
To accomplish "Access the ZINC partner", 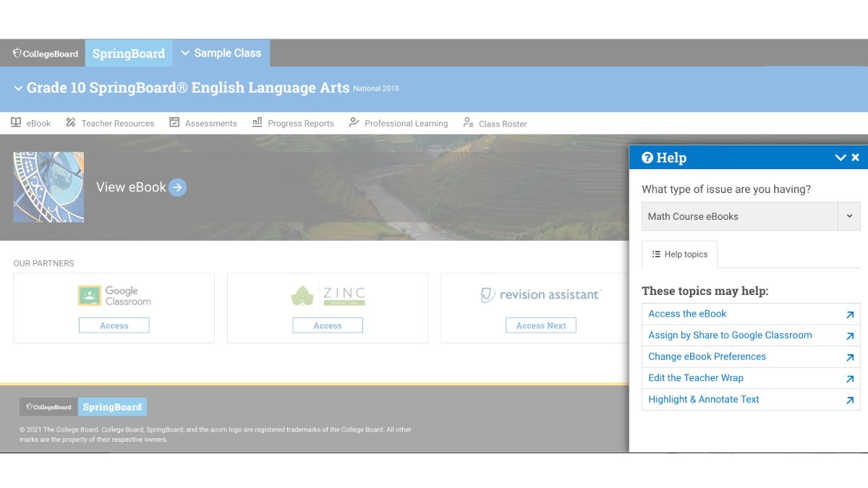I will pyautogui.click(x=328, y=325).
